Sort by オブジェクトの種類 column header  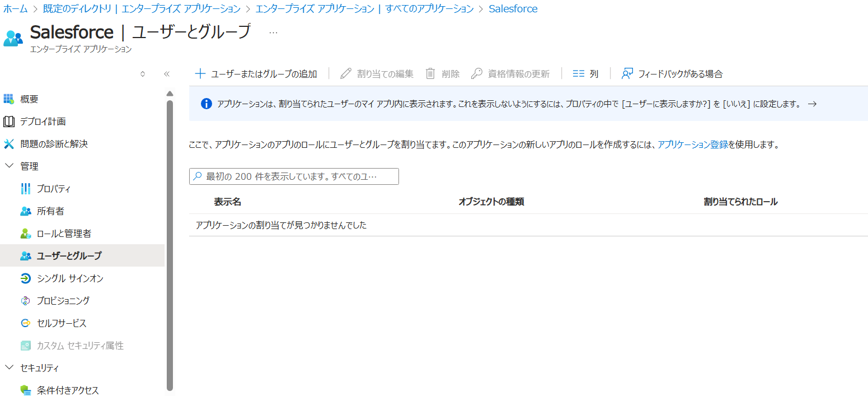(491, 202)
